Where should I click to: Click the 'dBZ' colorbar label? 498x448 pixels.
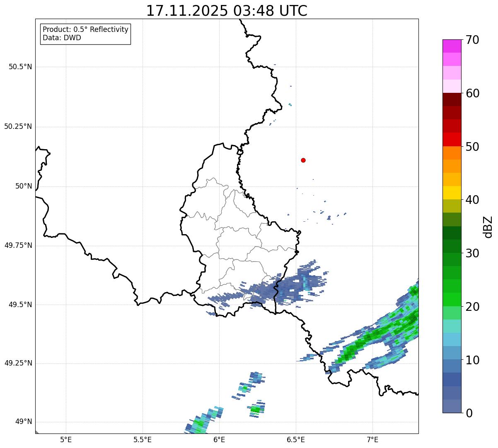(x=488, y=227)
